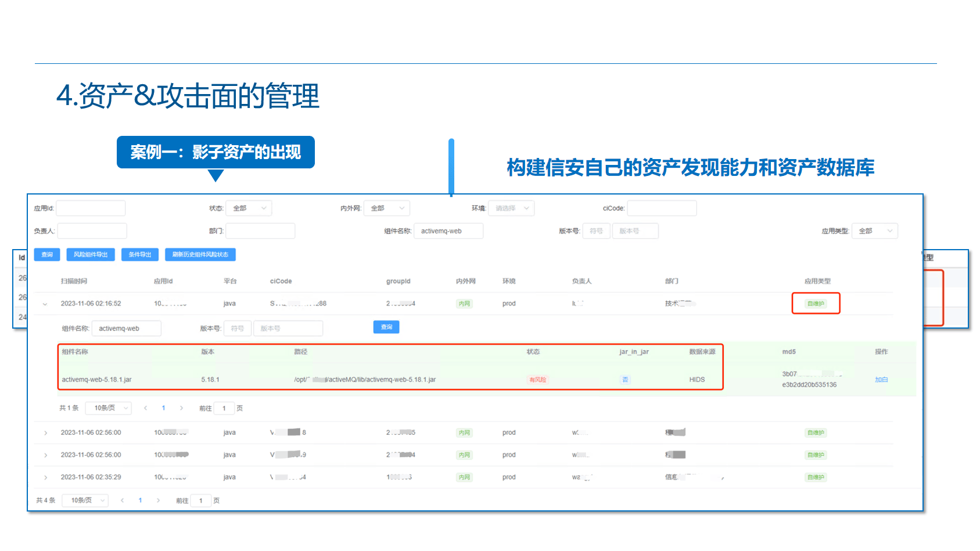The width and height of the screenshot is (980, 551).
Task: Click the inner 查询 button in expanded row
Action: point(386,327)
